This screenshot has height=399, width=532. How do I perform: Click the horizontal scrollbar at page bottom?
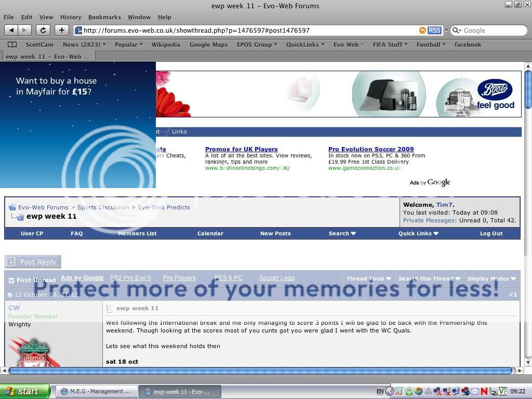pyautogui.click(x=260, y=370)
